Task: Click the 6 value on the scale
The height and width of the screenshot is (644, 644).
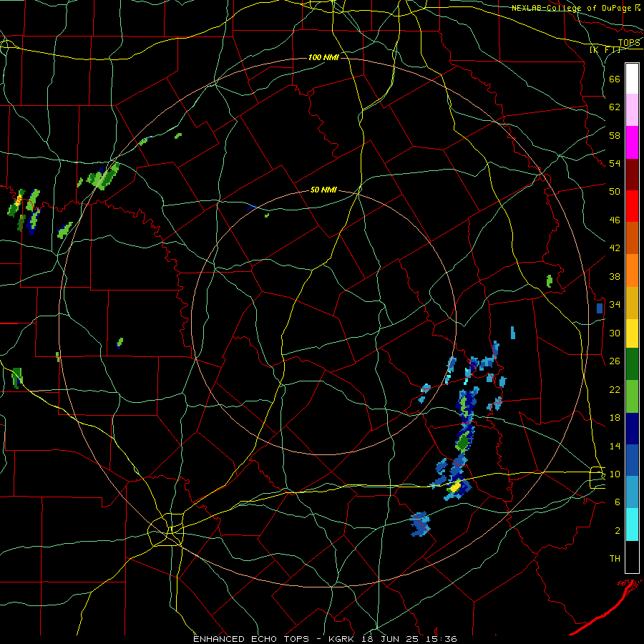Action: point(618,502)
